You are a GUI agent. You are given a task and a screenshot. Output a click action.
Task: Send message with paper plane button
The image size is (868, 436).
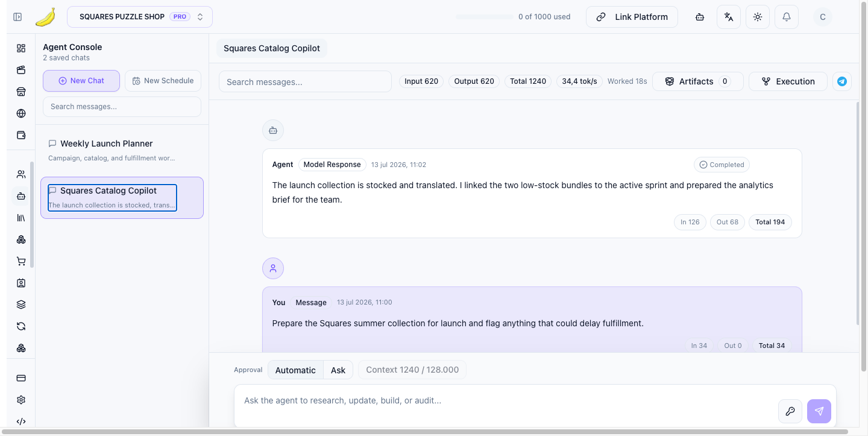[819, 411]
